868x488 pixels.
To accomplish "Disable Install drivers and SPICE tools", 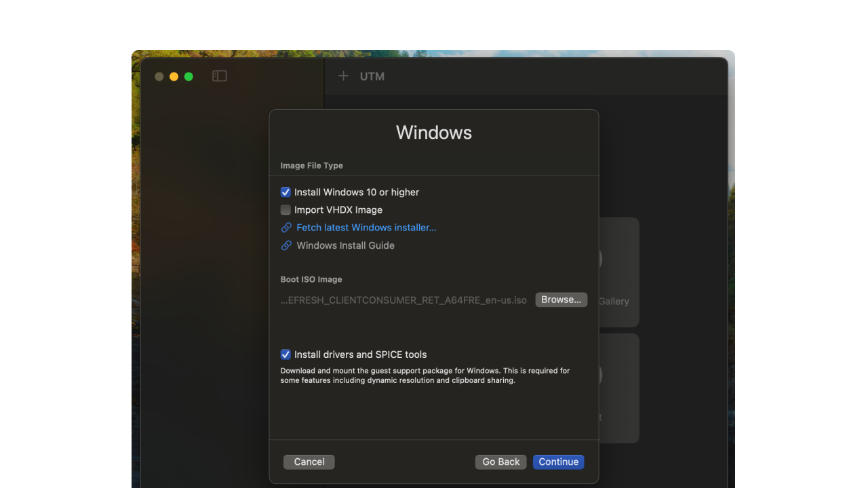I will click(x=285, y=354).
